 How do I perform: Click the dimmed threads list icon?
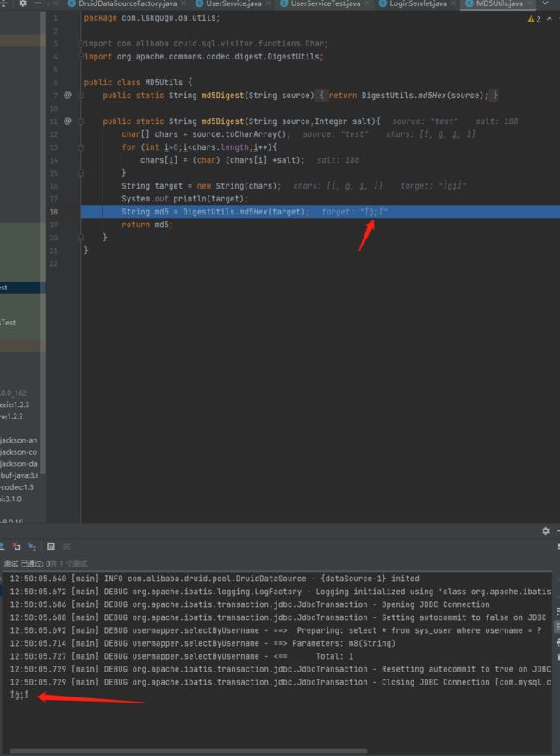coord(66,546)
